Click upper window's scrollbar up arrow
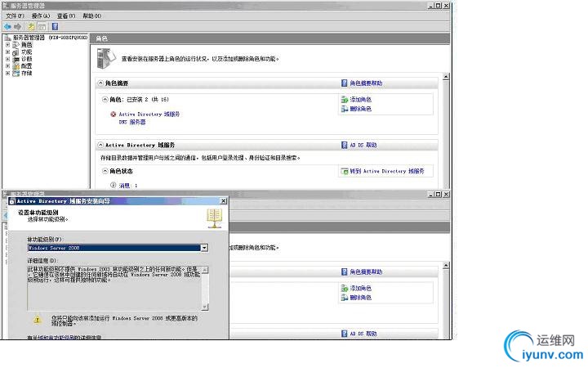Viewport: 588px width, 368px height. point(446,77)
